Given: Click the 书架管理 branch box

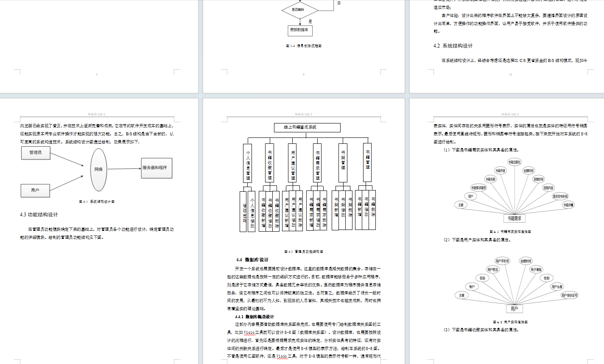Looking at the screenshot, I should coord(343,163).
